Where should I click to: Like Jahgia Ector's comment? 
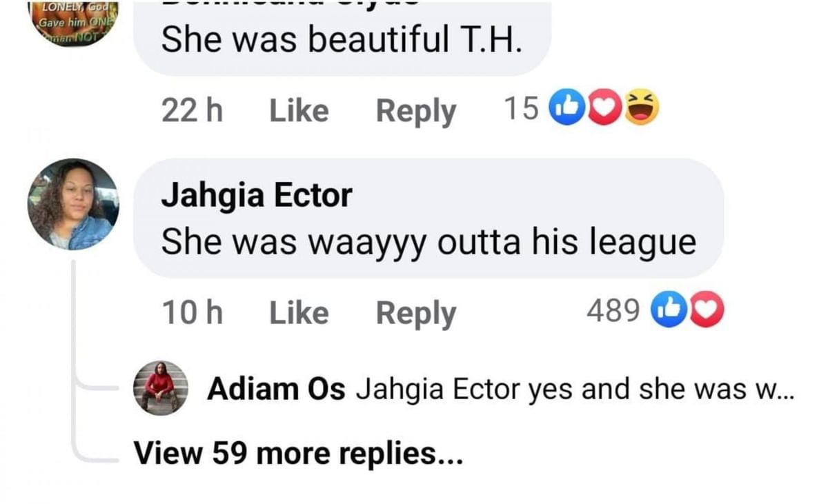[298, 313]
